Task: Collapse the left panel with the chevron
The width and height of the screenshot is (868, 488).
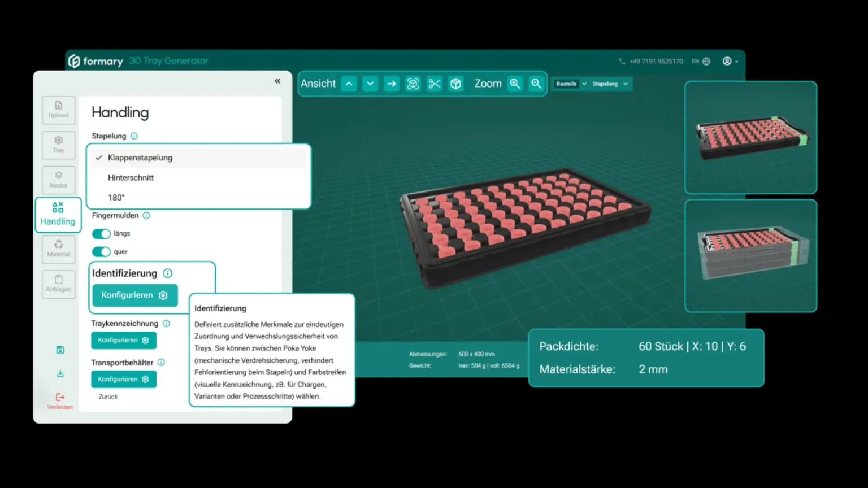Action: coord(277,81)
